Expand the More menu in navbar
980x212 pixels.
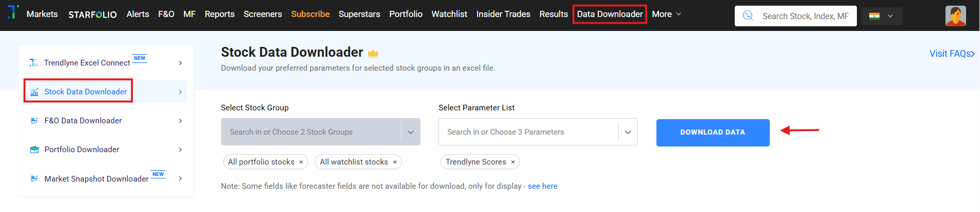[x=666, y=14]
